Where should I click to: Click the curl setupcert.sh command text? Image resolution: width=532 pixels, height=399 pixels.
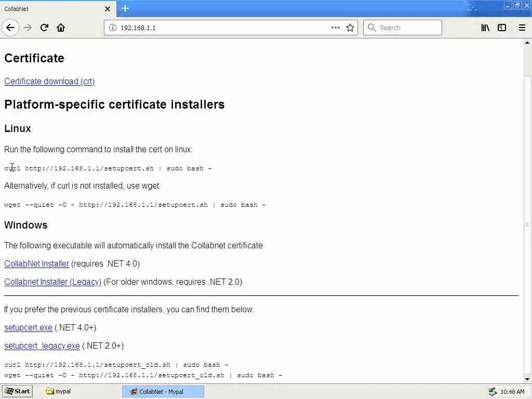point(108,168)
